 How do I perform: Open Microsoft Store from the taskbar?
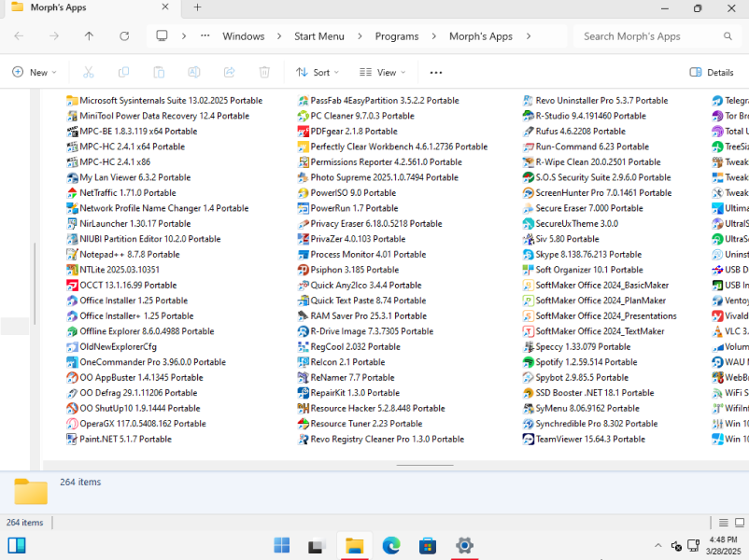pos(428,545)
